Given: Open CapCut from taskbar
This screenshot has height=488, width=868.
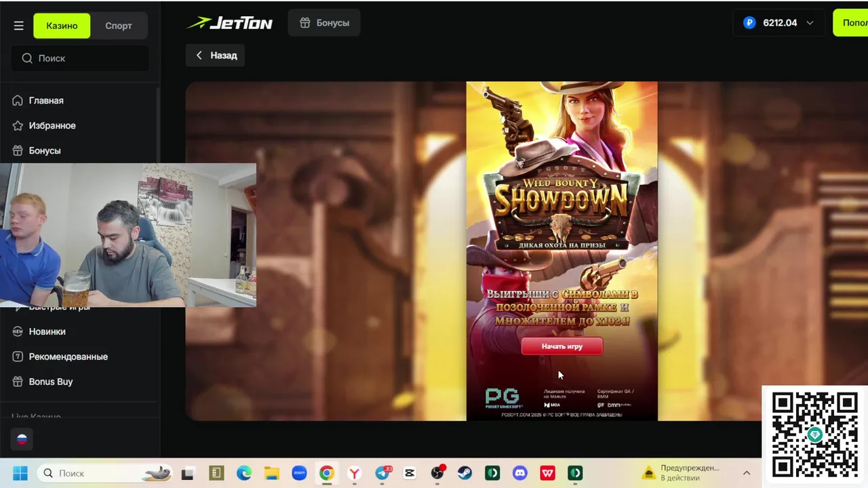Looking at the screenshot, I should point(410,473).
